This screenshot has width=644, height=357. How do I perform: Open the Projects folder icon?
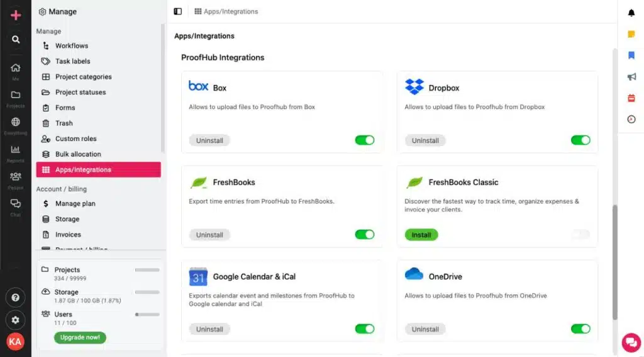pyautogui.click(x=16, y=95)
